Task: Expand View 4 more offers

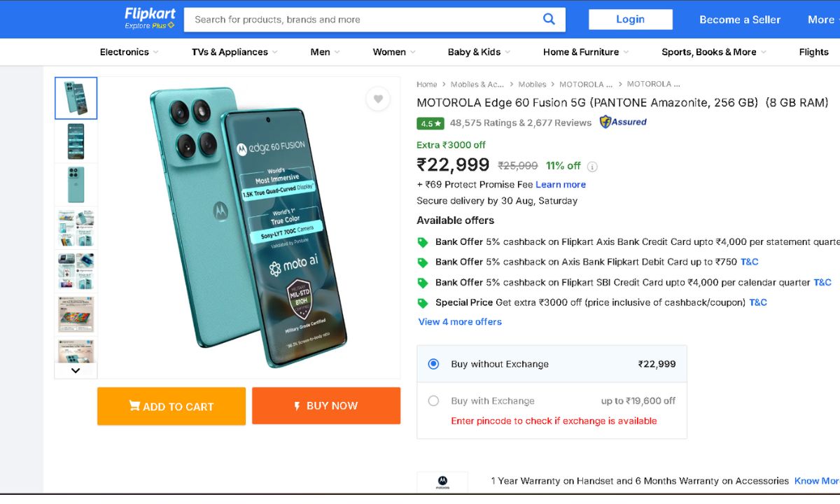Action: pyautogui.click(x=460, y=322)
